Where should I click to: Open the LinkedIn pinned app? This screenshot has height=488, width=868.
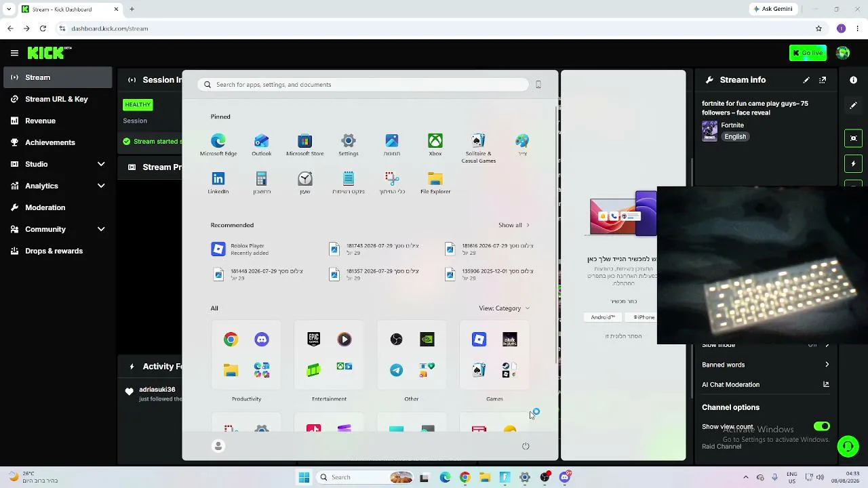218,182
